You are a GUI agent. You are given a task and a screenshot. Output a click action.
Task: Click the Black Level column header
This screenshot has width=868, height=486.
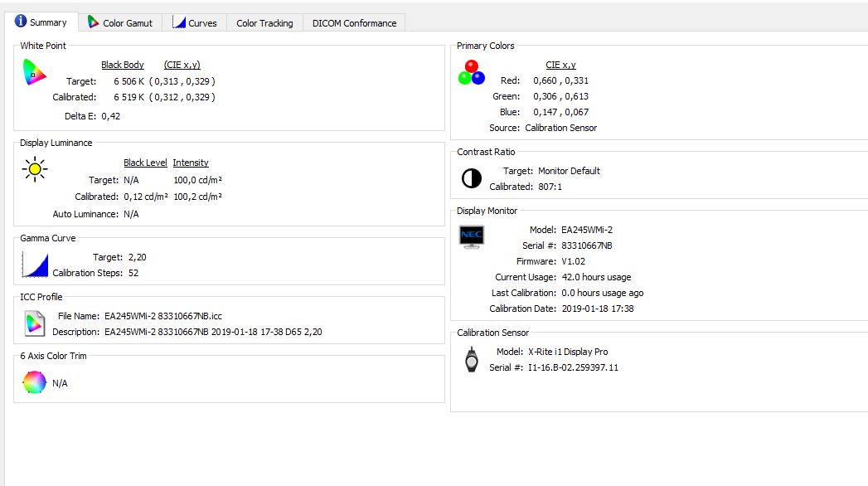(x=145, y=163)
